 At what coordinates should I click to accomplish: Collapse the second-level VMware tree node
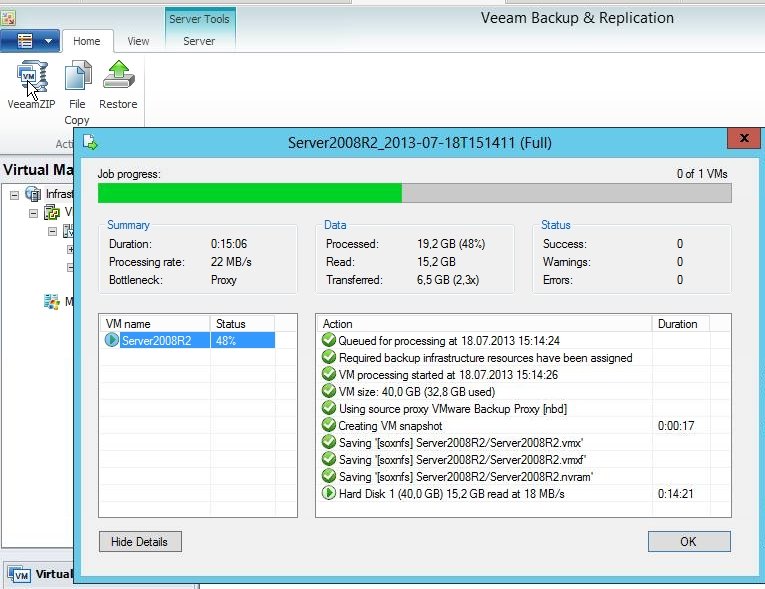(x=33, y=213)
